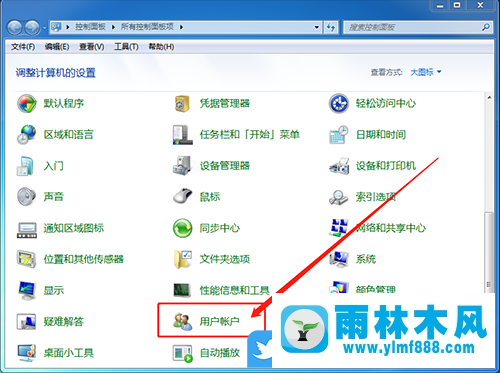Click the 日期和时间 text label

381,135
